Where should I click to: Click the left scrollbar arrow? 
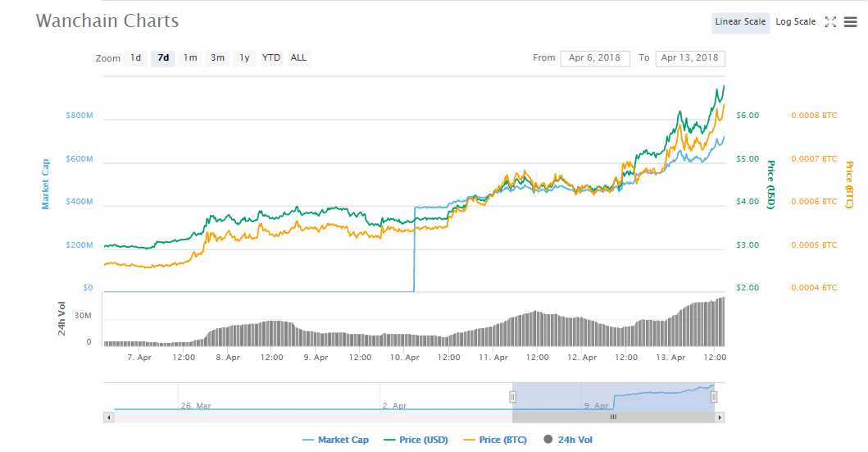coord(108,417)
